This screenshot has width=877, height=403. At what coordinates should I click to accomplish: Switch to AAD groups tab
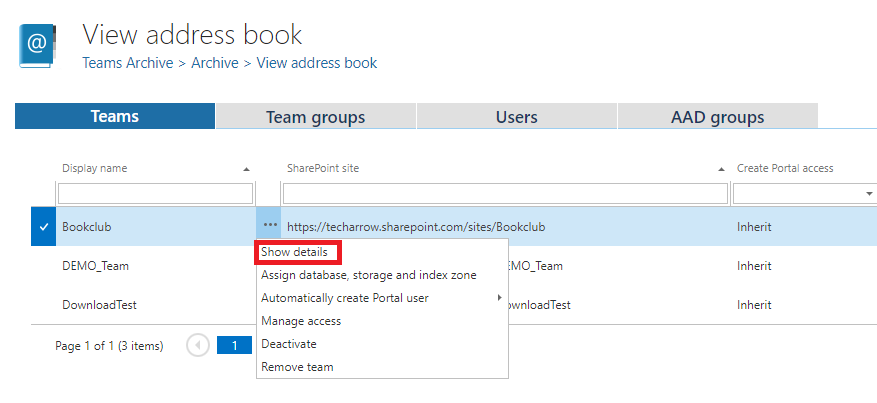[x=717, y=117]
